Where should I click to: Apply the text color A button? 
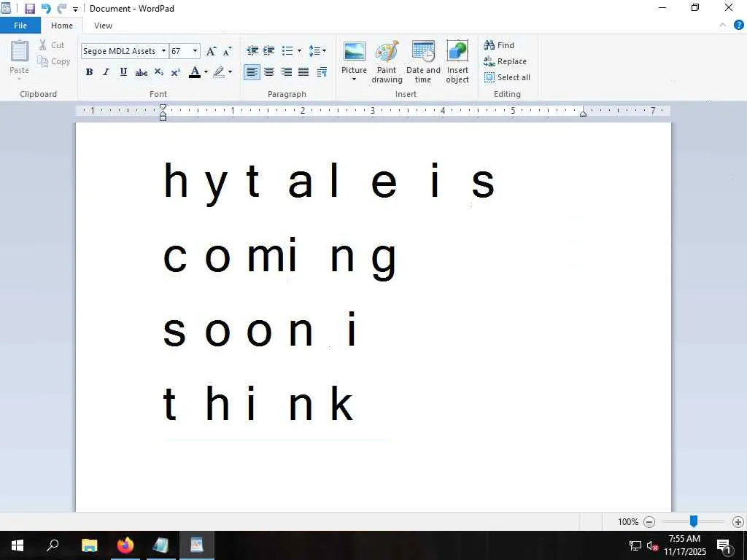coord(194,72)
